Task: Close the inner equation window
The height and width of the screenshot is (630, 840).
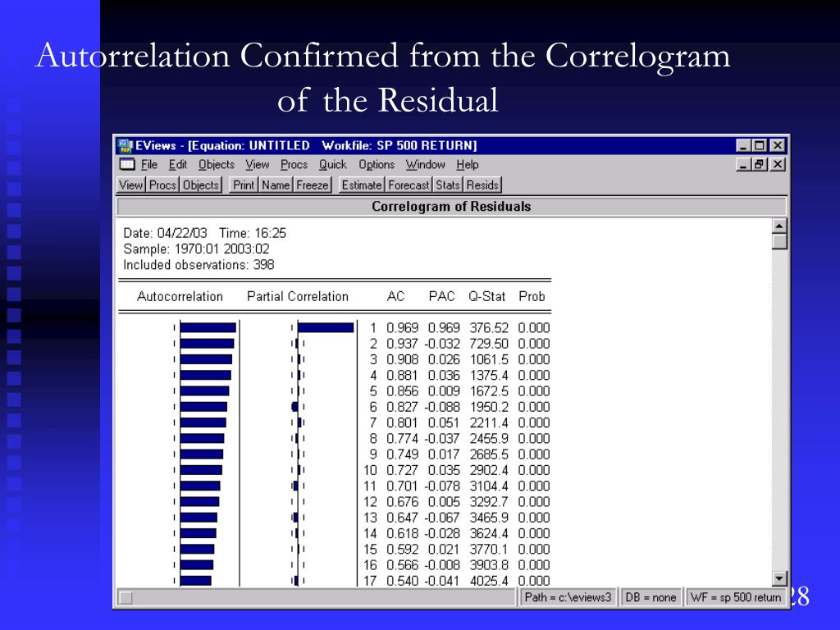Action: (778, 164)
